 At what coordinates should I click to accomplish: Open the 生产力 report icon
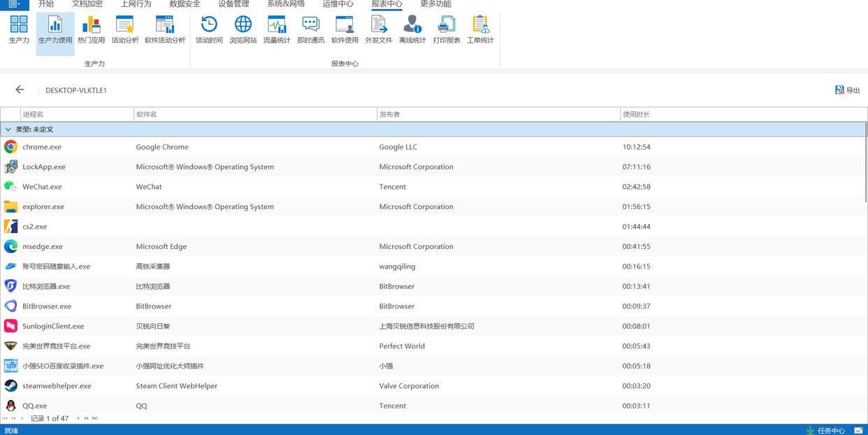(19, 29)
